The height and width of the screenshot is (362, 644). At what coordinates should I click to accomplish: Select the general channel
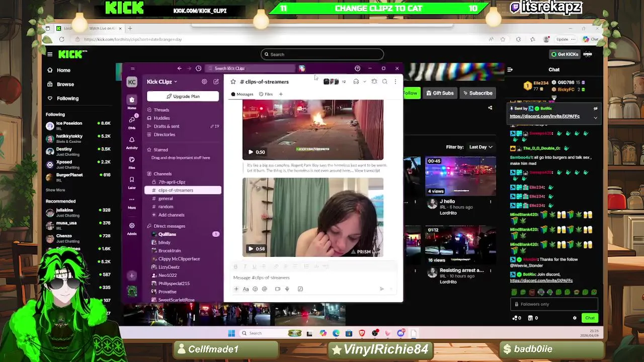pyautogui.click(x=183, y=199)
